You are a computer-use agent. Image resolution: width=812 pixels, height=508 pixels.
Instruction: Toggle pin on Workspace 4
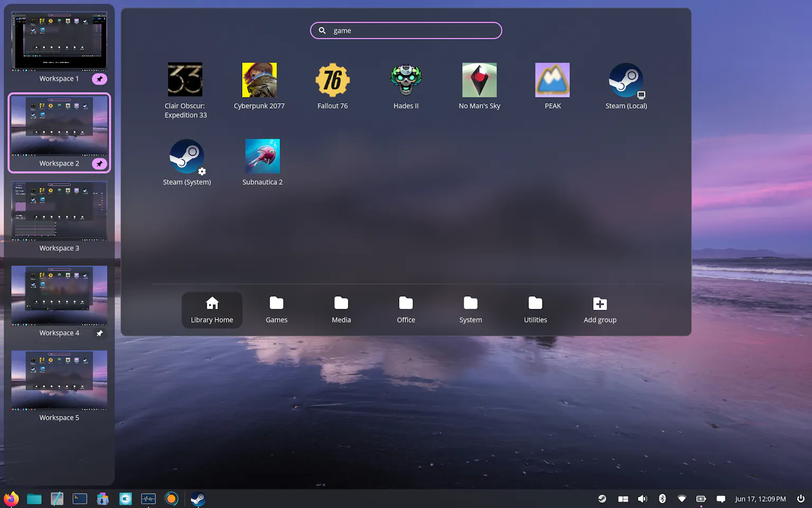pos(99,333)
